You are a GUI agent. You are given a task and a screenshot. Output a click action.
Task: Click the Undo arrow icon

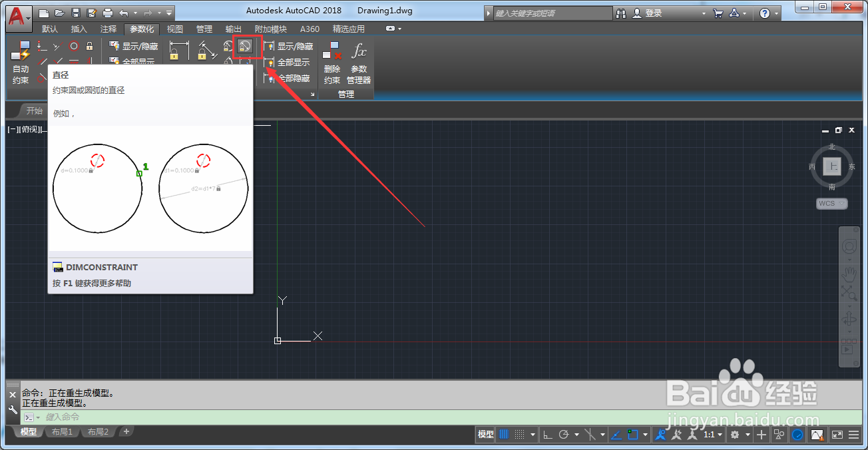pos(124,13)
